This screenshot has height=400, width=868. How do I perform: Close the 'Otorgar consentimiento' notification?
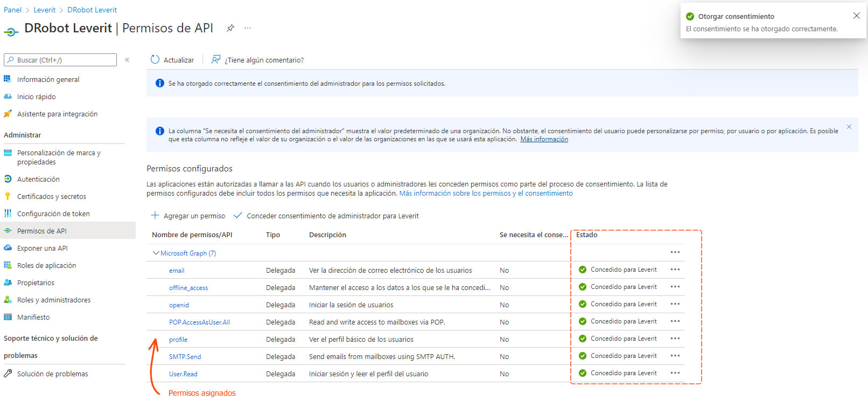coord(856,16)
